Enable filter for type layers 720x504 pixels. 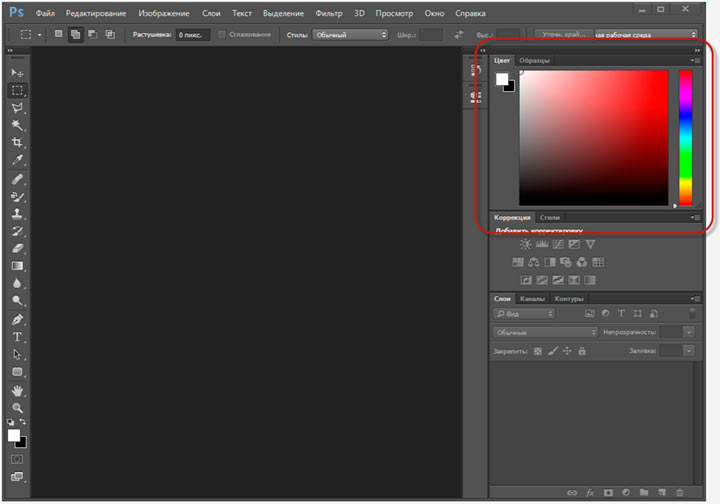[x=621, y=314]
